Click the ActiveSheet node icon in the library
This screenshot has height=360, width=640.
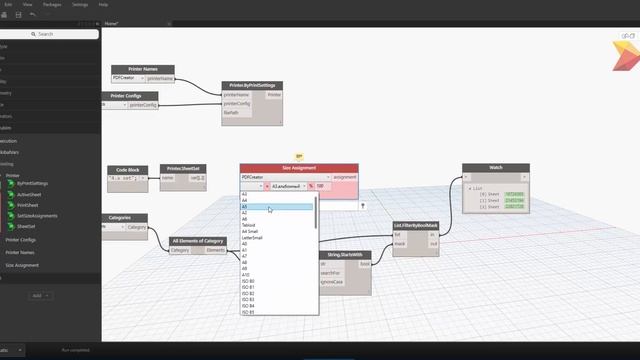point(11,195)
